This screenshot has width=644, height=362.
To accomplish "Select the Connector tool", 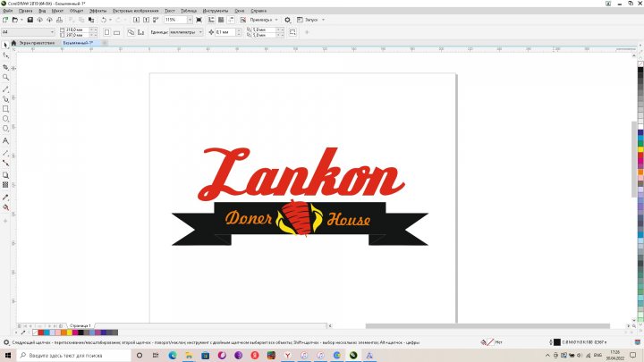I will (x=5, y=163).
